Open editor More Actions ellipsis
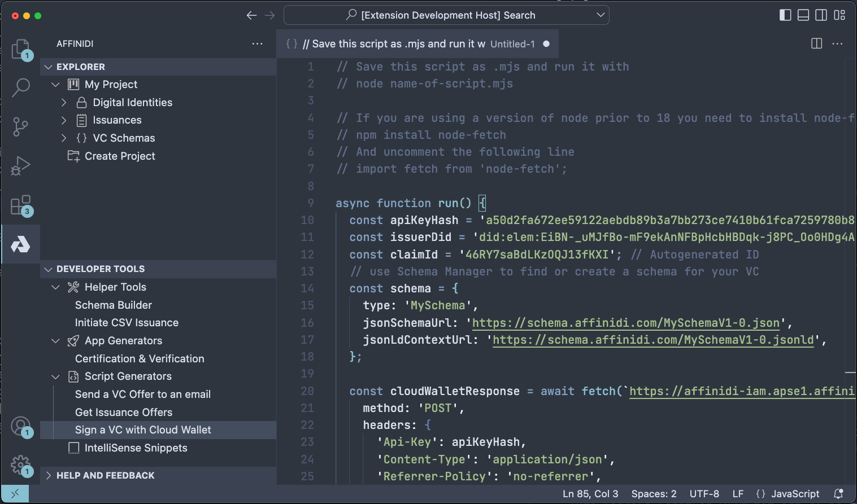The height and width of the screenshot is (504, 857). point(837,43)
